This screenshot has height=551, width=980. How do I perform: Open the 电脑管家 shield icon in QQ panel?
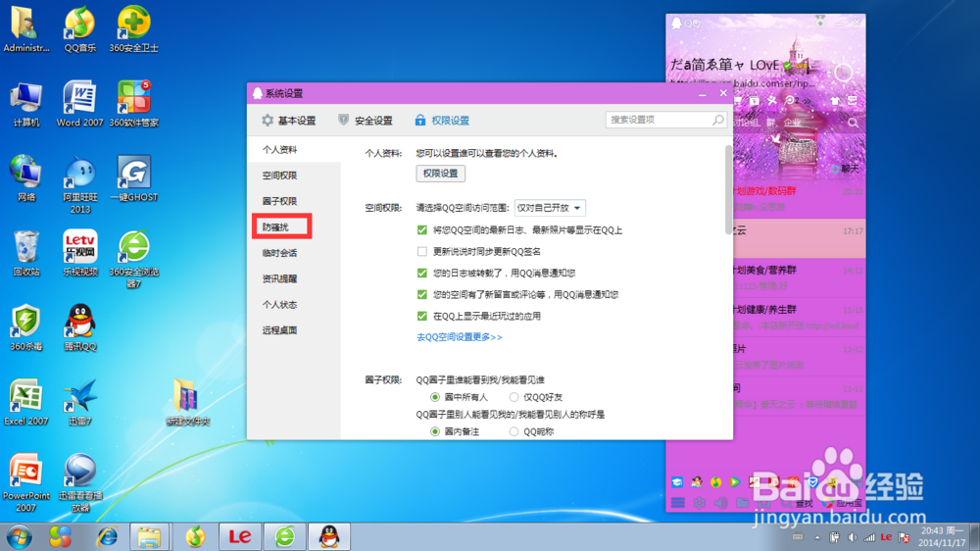(x=812, y=482)
